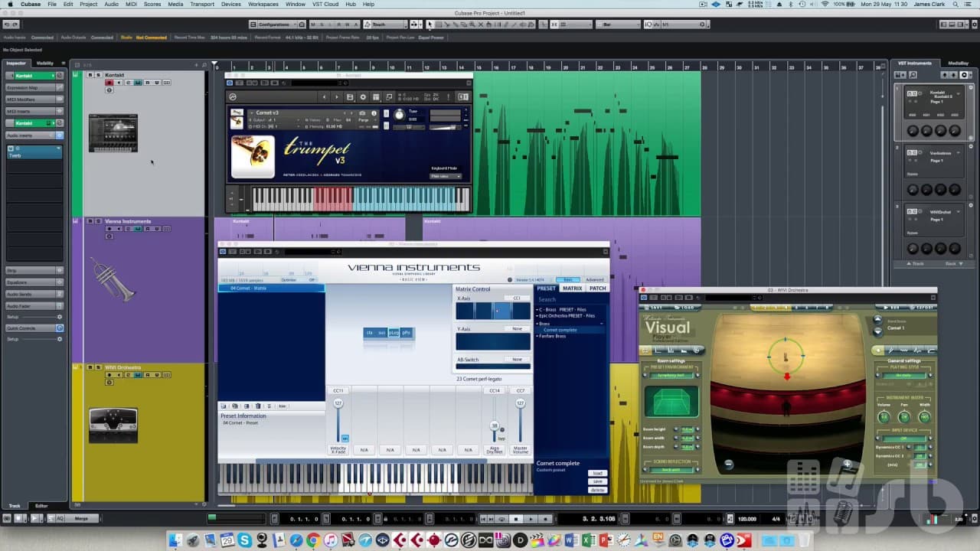
Task: Switch to the MediaBay tab
Action: coord(959,63)
